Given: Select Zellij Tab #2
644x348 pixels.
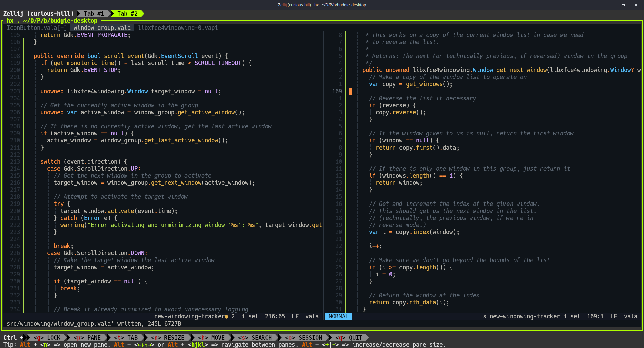Looking at the screenshot, I should coord(127,14).
